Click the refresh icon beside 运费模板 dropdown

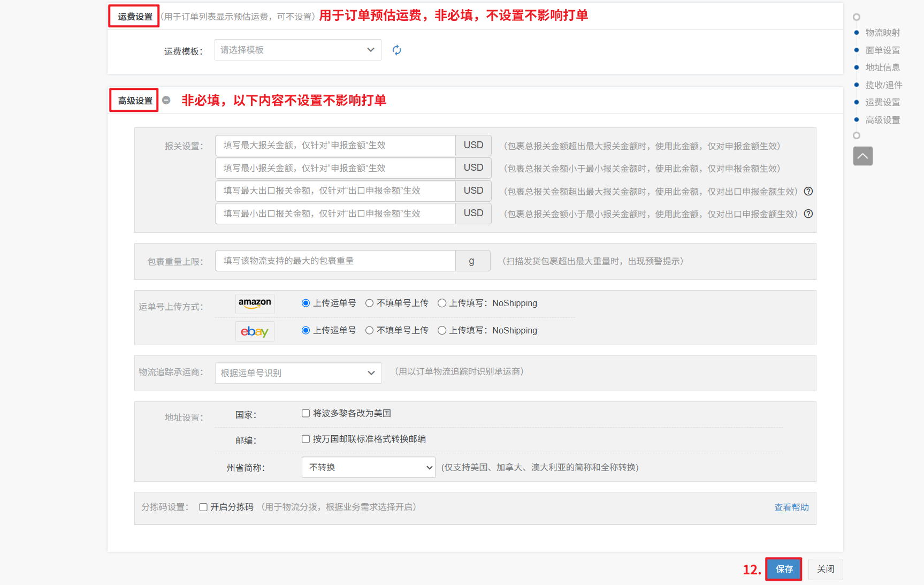[396, 50]
